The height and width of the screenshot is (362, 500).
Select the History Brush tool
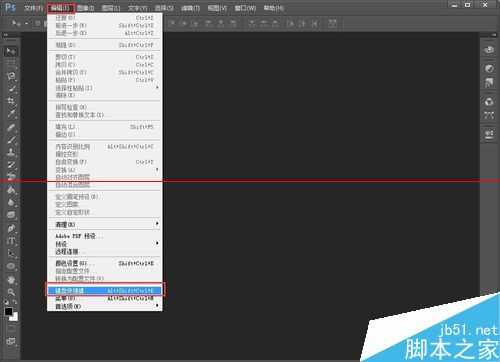(11, 165)
